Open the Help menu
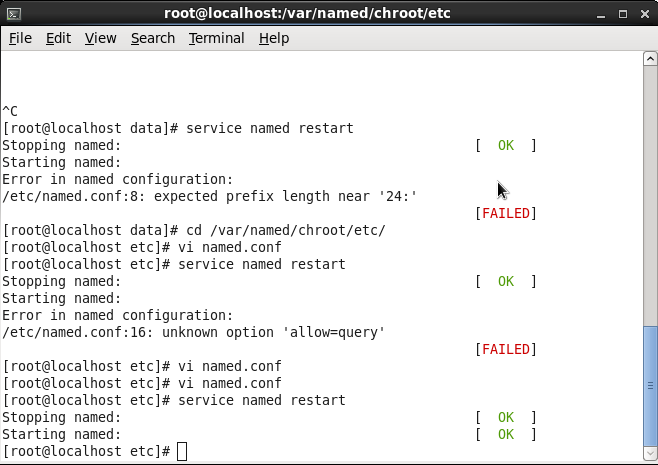Viewport: 658px width, 465px height. (273, 38)
